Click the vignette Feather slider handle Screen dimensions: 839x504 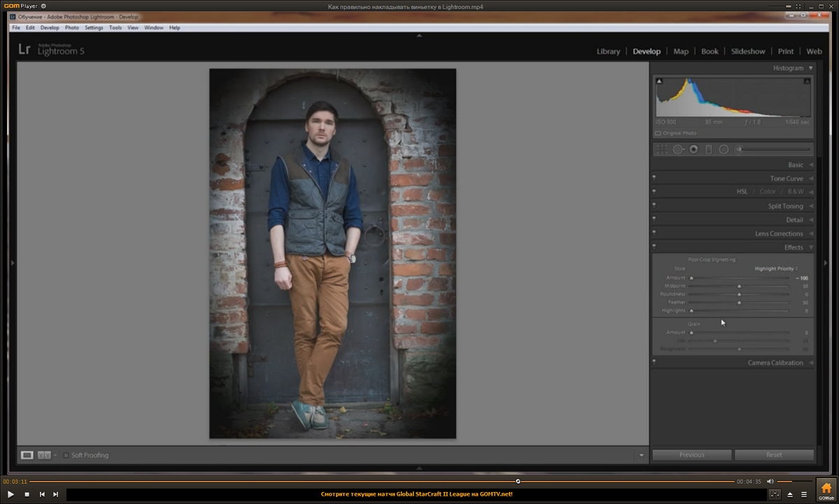(x=739, y=303)
